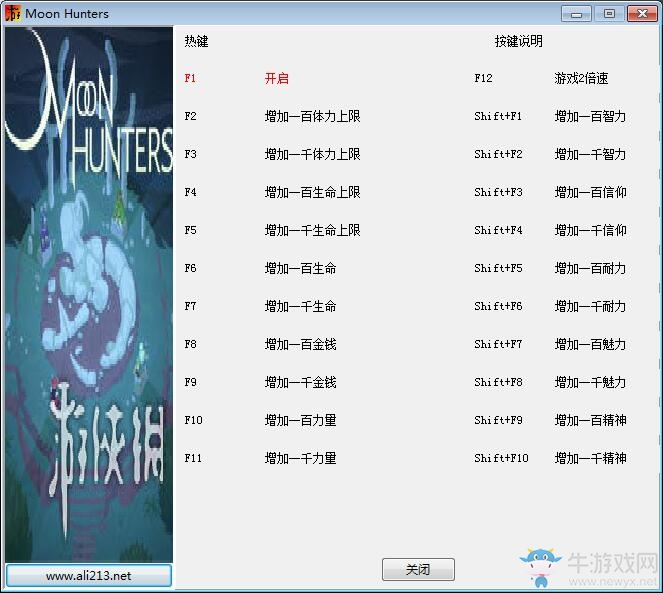This screenshot has height=593, width=663.
Task: Click the F4 hotkey label
Action: tap(190, 192)
